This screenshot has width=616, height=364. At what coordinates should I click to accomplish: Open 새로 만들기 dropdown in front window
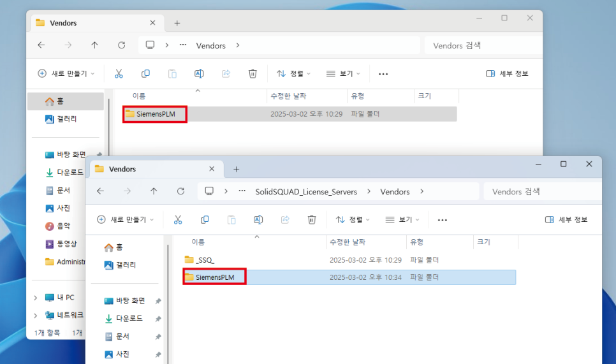[x=126, y=220]
